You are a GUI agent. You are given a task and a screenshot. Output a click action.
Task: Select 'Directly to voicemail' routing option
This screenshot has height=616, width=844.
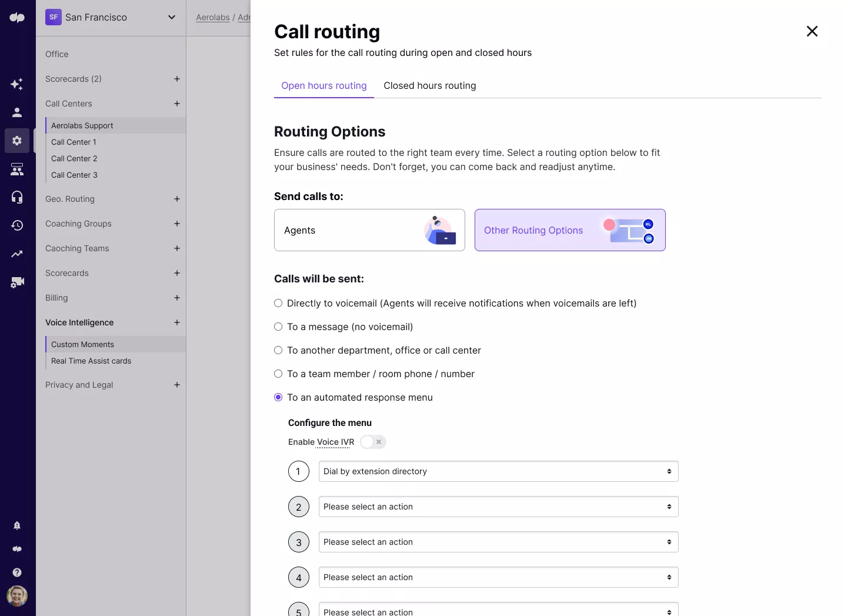(x=278, y=303)
